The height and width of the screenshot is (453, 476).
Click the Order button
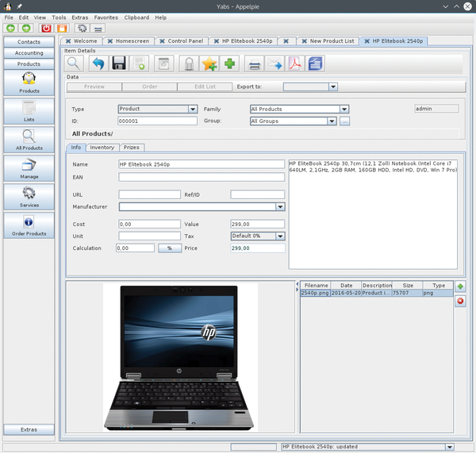click(x=150, y=86)
